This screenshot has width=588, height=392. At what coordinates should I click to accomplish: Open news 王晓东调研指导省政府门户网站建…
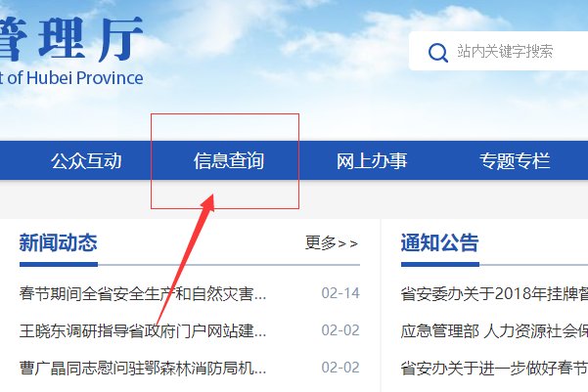pyautogui.click(x=143, y=330)
